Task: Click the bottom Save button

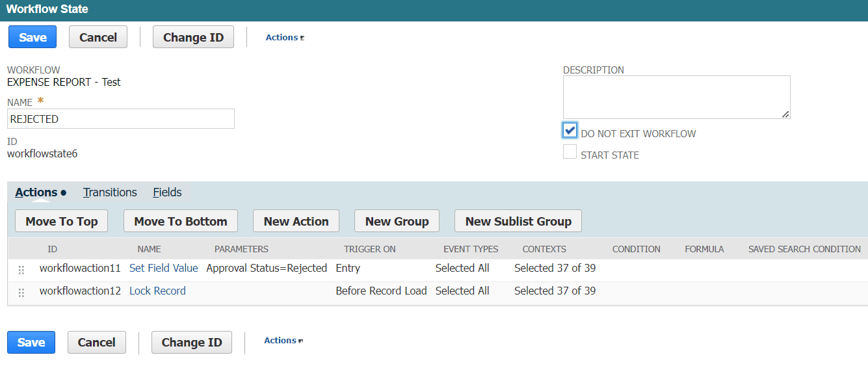Action: click(x=31, y=342)
